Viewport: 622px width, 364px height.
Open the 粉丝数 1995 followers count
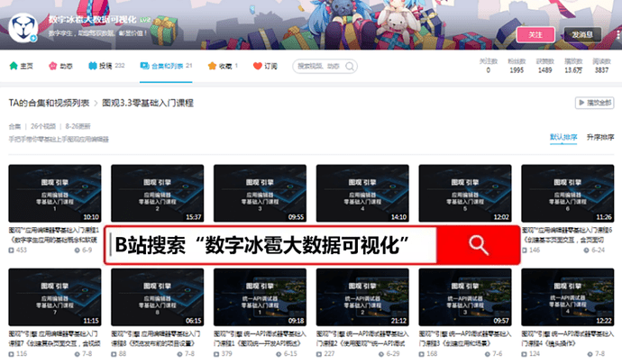point(517,66)
